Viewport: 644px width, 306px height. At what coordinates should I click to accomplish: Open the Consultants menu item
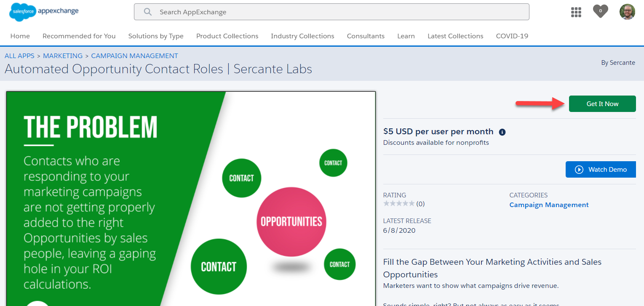366,36
